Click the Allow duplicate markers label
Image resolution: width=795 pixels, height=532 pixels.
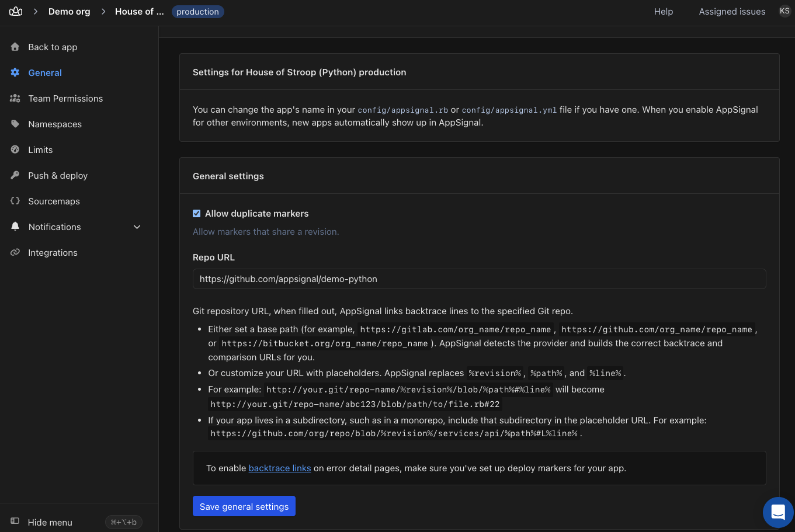[x=256, y=214]
